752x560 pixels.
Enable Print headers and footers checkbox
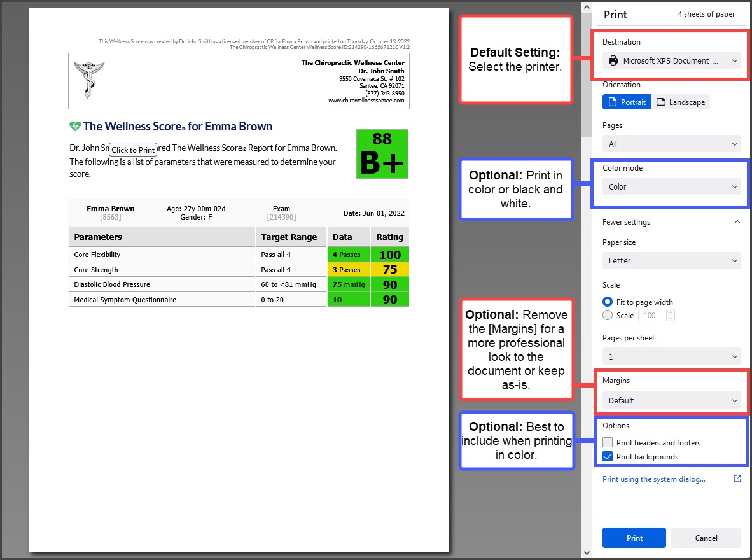coord(608,442)
